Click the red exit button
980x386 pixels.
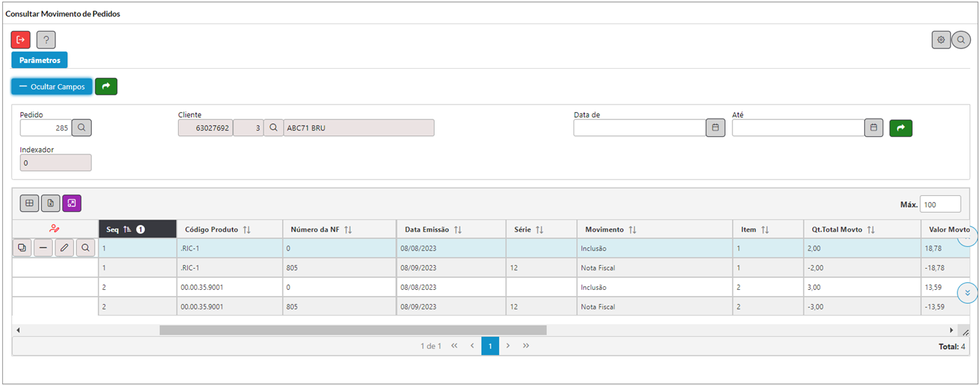click(21, 40)
